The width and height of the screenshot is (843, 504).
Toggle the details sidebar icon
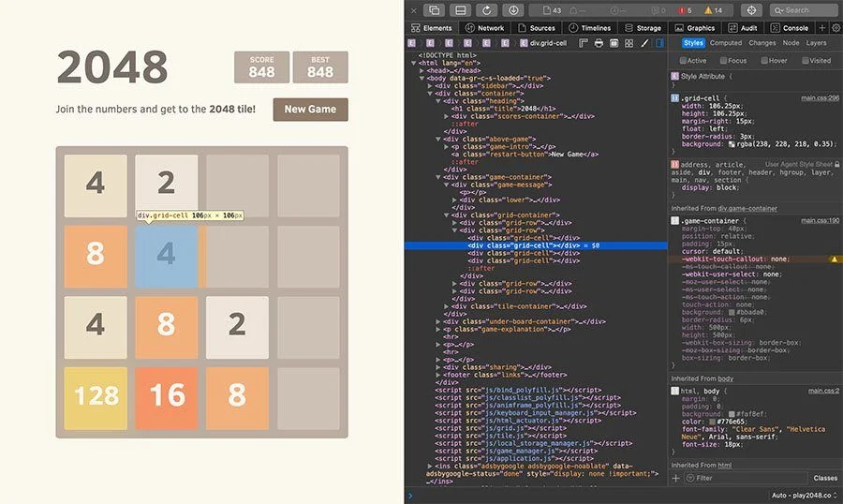coord(659,43)
